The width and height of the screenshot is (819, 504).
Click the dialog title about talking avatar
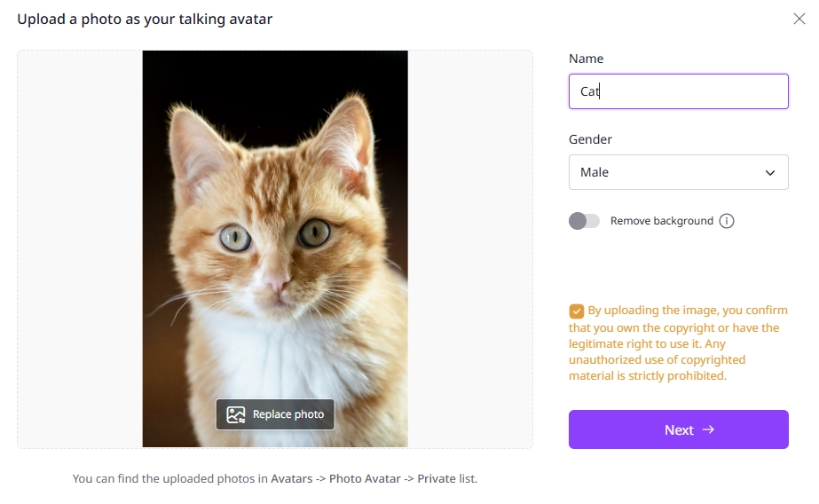click(145, 19)
